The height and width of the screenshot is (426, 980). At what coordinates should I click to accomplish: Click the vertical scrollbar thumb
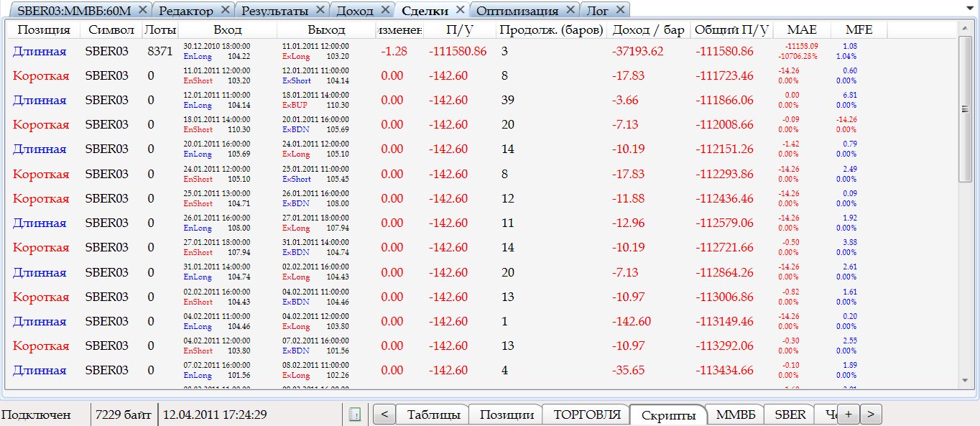tap(965, 108)
